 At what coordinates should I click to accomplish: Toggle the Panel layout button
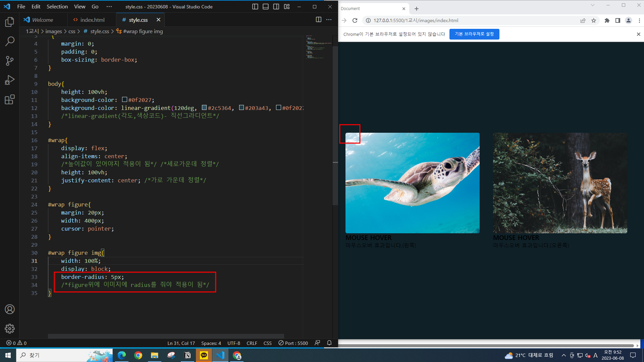[266, 7]
